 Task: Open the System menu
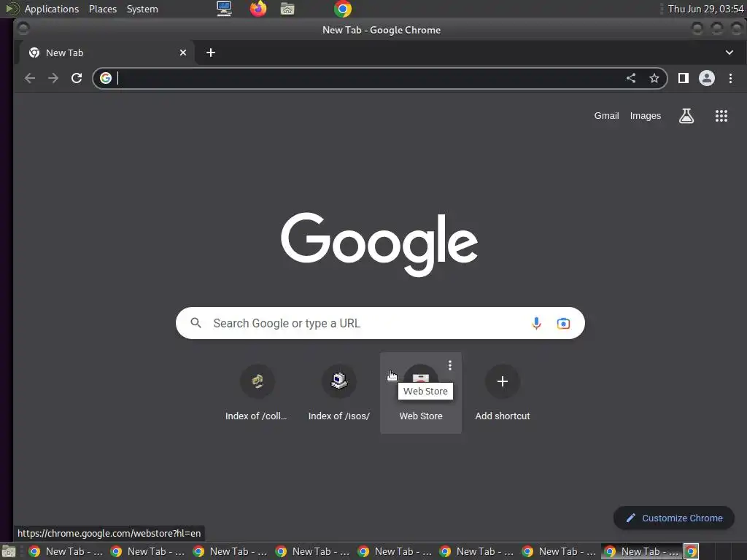pyautogui.click(x=142, y=9)
